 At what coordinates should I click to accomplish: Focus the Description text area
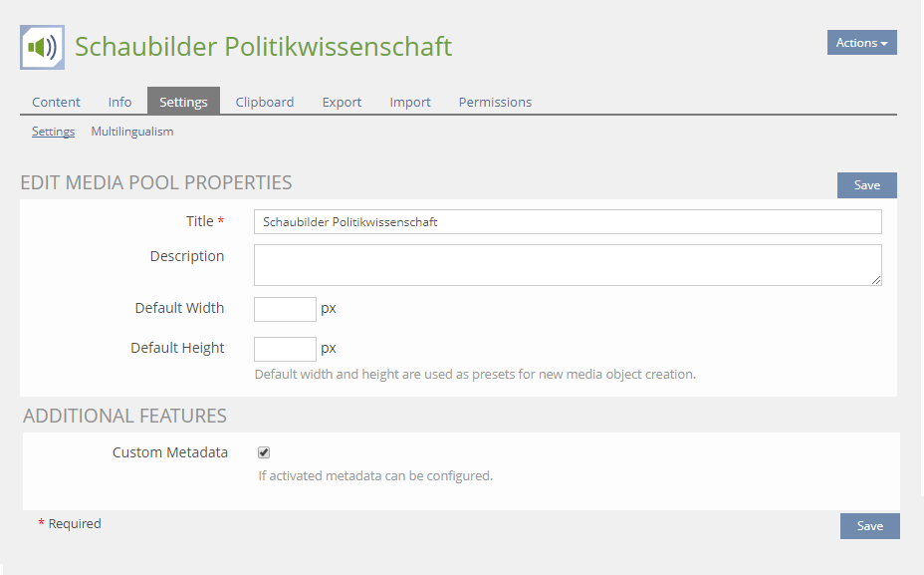pos(568,265)
